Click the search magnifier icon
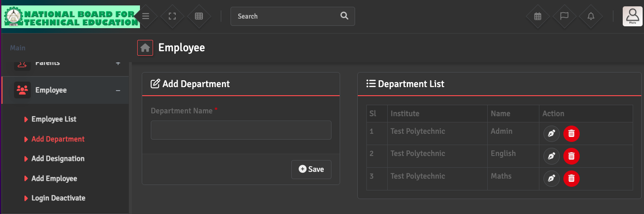Viewport: 644px width, 214px height. pos(344,16)
